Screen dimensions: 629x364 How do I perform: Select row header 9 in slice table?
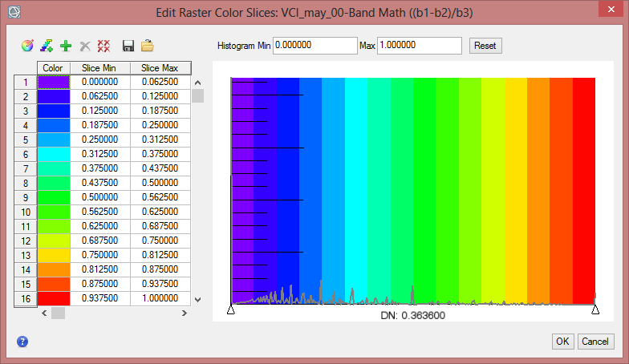[26, 197]
